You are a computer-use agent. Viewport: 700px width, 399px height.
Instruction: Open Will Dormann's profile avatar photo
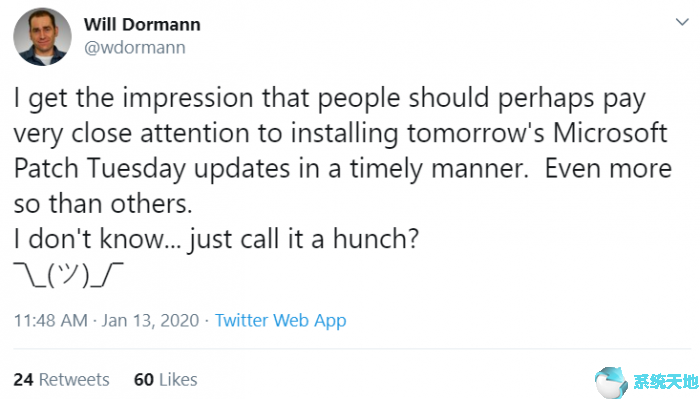click(x=42, y=37)
